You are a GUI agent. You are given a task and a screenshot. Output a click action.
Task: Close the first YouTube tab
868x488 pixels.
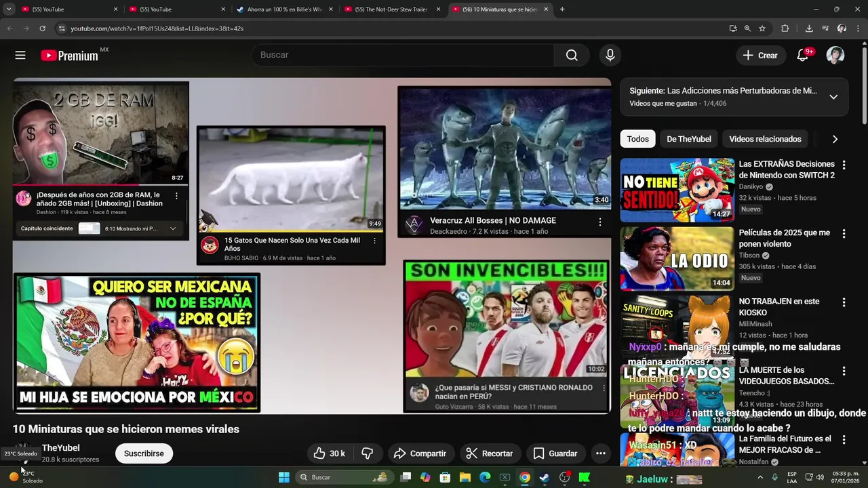pos(115,9)
